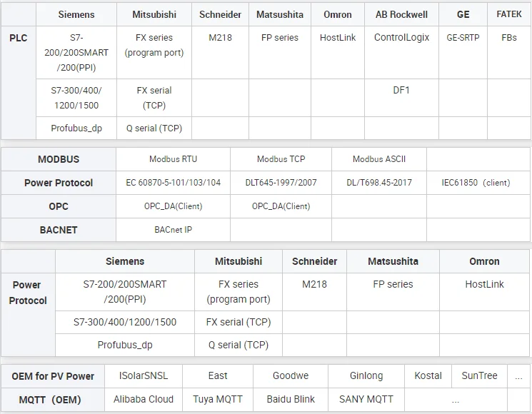Click the DF1 protocol cell
This screenshot has width=532, height=414.
coord(401,98)
